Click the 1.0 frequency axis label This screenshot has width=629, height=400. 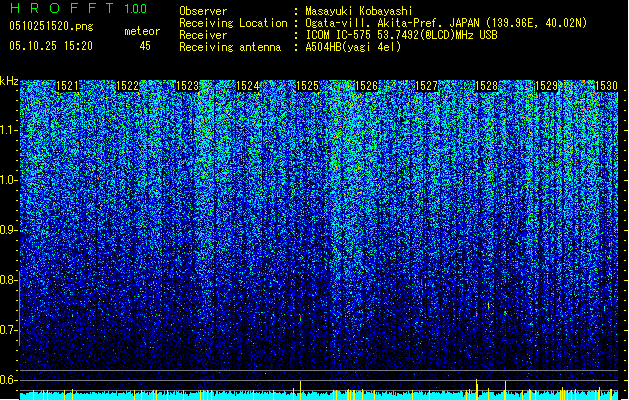tap(9, 180)
